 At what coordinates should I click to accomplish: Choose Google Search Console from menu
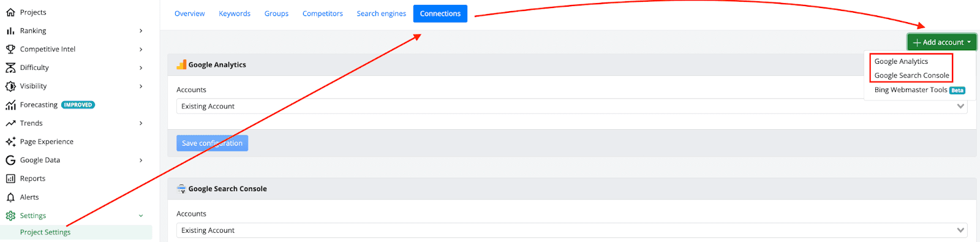click(911, 75)
